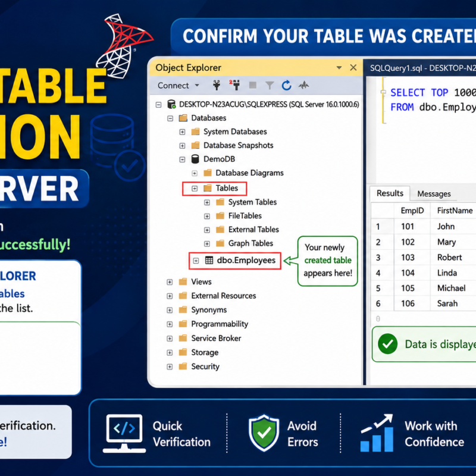
Task: Select the server icon for DESKTOP-N23ACUG\SQLEXPRESS
Action: tap(171, 105)
